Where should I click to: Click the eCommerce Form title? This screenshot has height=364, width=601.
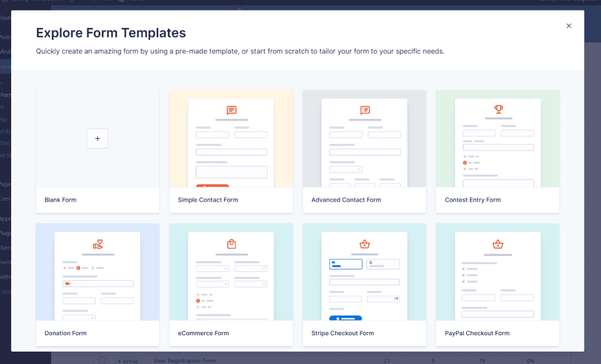204,333
